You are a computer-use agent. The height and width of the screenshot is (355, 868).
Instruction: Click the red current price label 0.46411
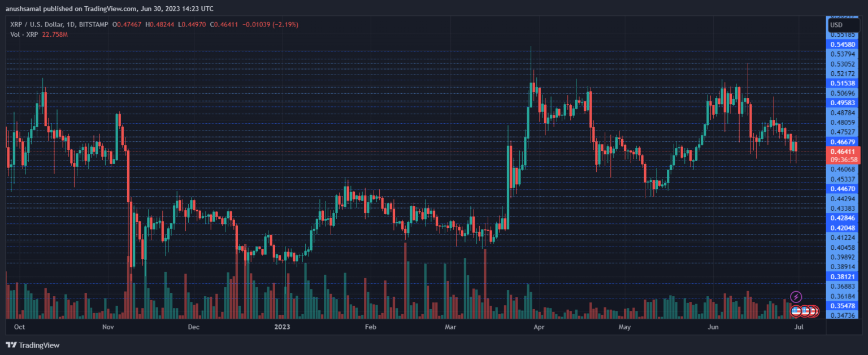point(843,151)
